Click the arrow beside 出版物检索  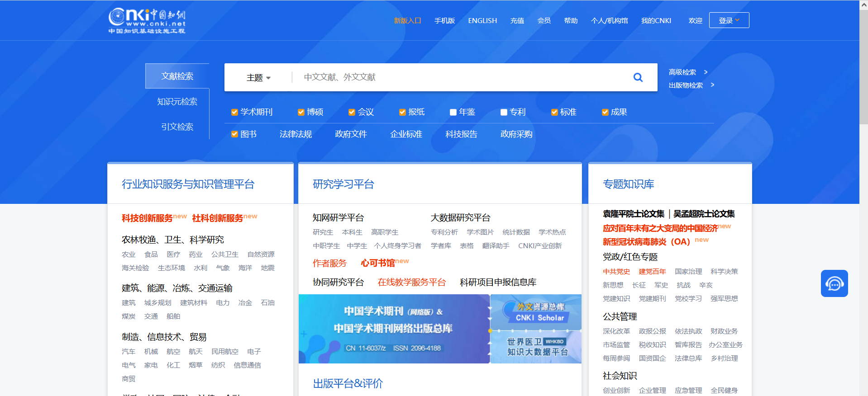click(x=712, y=85)
